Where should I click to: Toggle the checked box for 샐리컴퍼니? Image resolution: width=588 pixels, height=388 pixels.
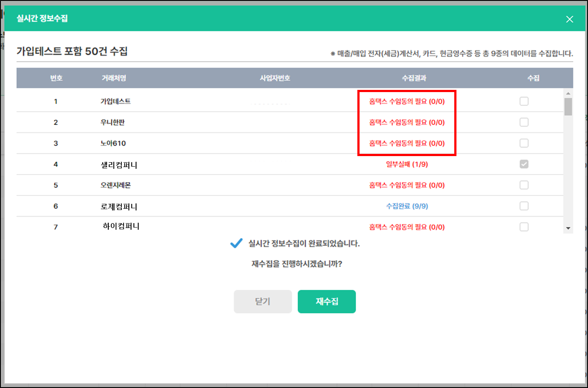point(524,164)
